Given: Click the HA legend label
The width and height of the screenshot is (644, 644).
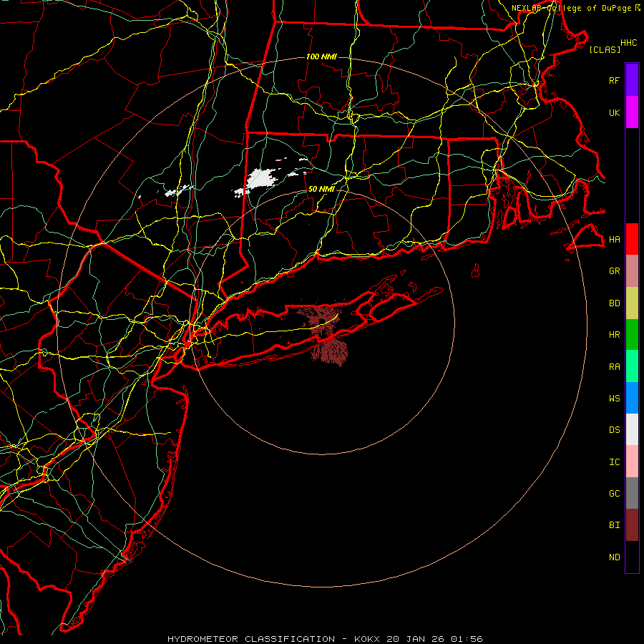Looking at the screenshot, I should click(615, 239).
